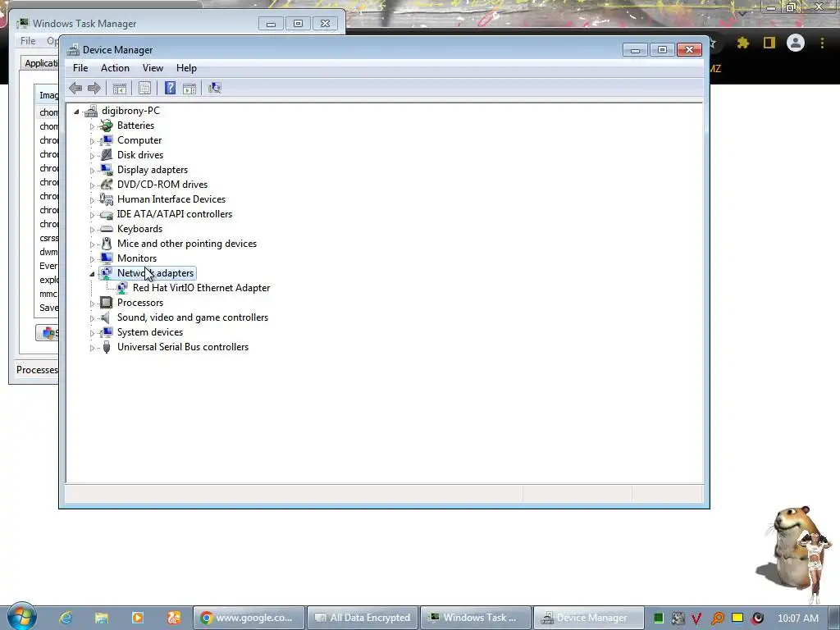Screen dimensions: 840x630
Task: Click the red V tray icon
Action: tap(696, 619)
